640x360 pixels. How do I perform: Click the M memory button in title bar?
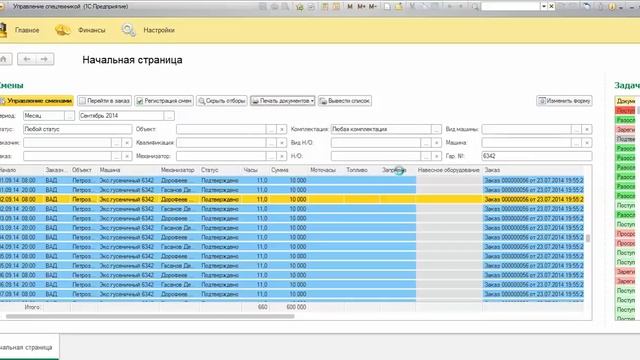click(x=350, y=7)
